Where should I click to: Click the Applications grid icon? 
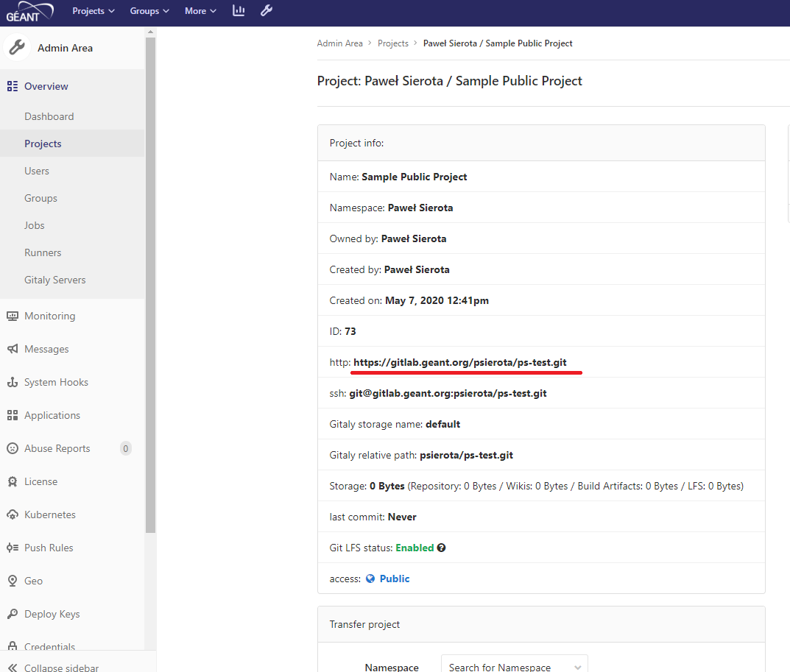click(13, 416)
